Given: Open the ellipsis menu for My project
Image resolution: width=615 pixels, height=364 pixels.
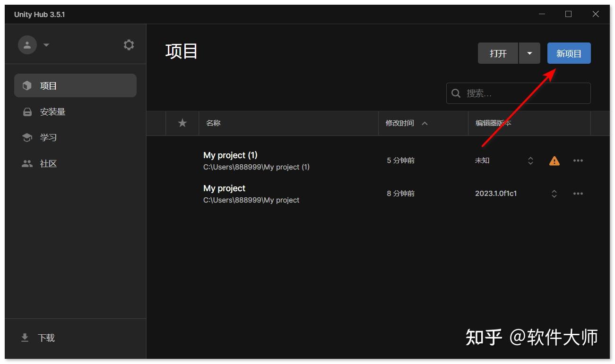Looking at the screenshot, I should pos(578,193).
